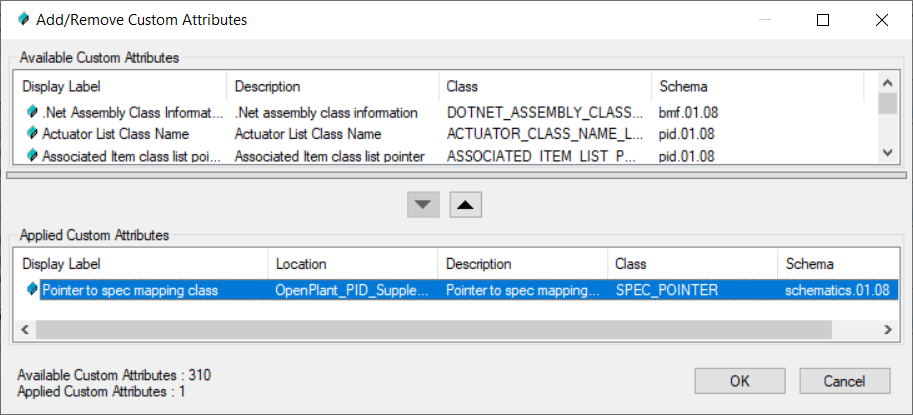Image resolution: width=913 pixels, height=415 pixels.
Task: Select the Actuator List Class Name row
Action: [x=447, y=134]
